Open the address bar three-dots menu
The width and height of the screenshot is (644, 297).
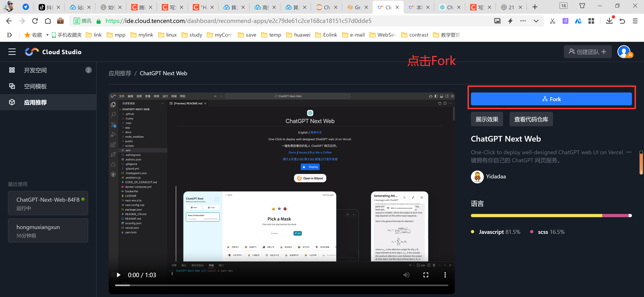[523, 21]
